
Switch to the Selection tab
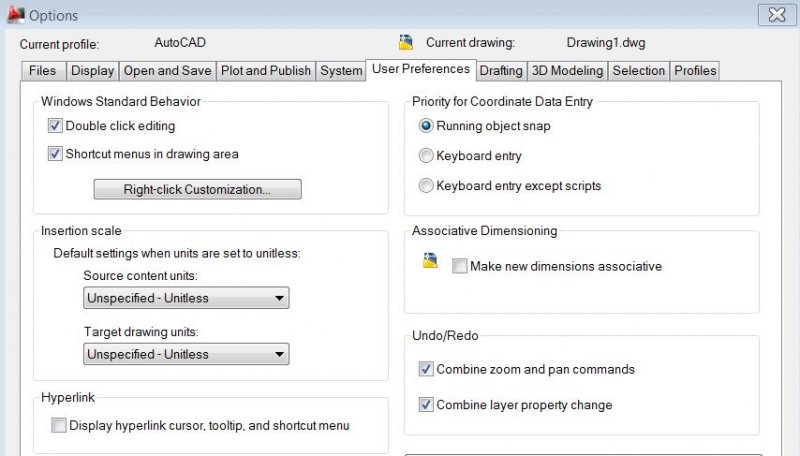pos(639,70)
